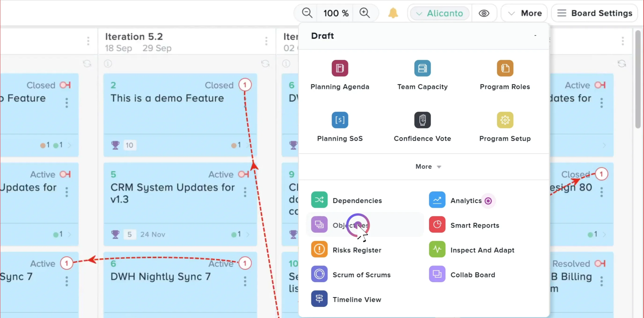Collapse the Draft panel with the dash
Screen dimensions: 644x318
(535, 36)
